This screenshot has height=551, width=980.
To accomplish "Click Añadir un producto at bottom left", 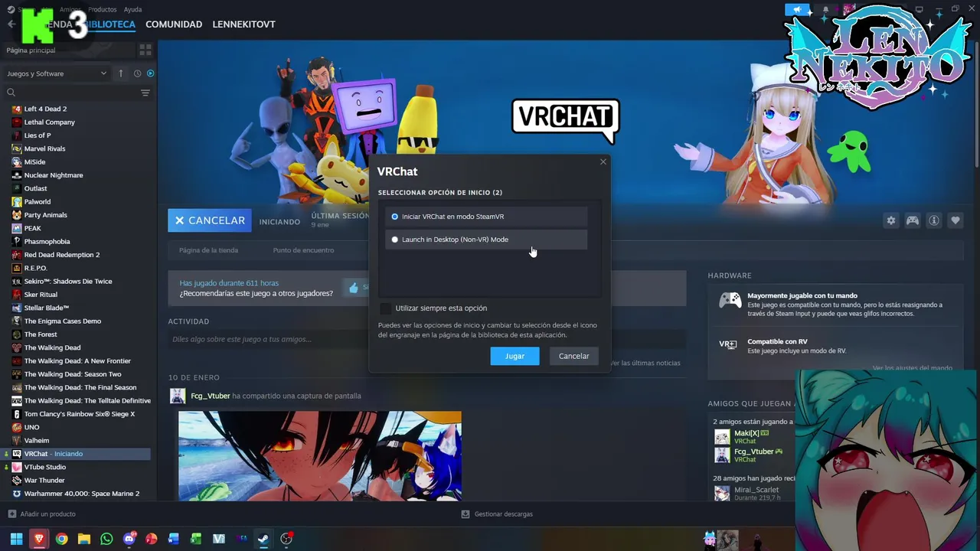I will [x=41, y=514].
